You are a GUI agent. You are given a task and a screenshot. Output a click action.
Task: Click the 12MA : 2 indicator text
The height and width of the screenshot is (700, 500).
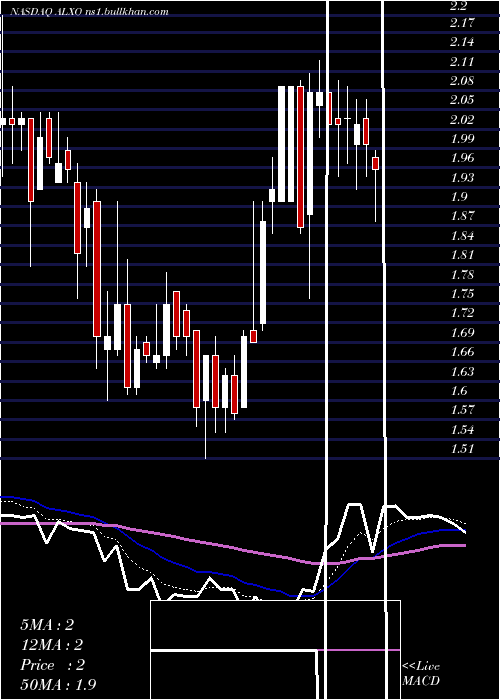51,645
